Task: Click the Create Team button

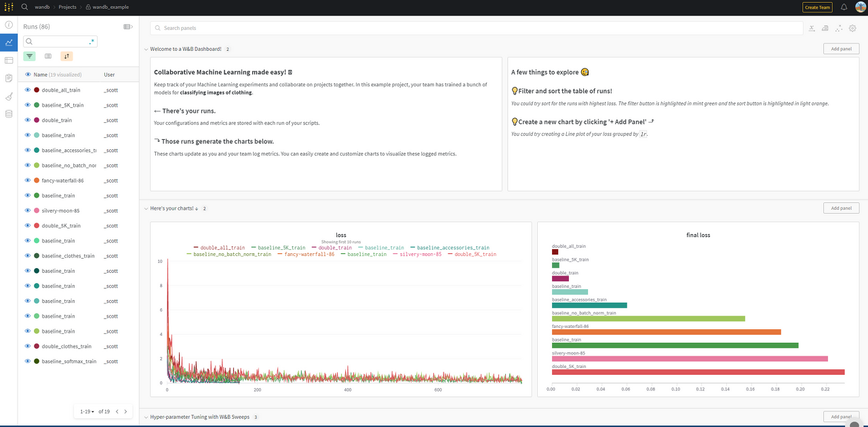Action: point(817,7)
